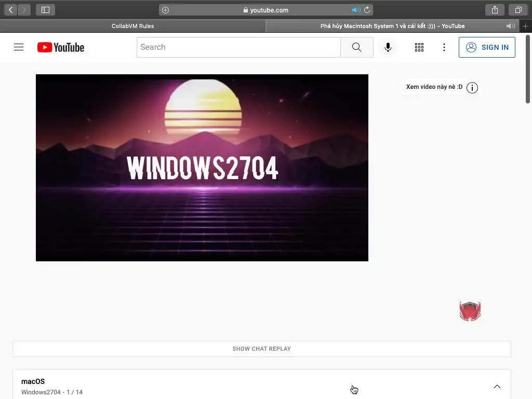Mute audio via address bar speaker icon
This screenshot has height=399, width=532.
pos(355,10)
